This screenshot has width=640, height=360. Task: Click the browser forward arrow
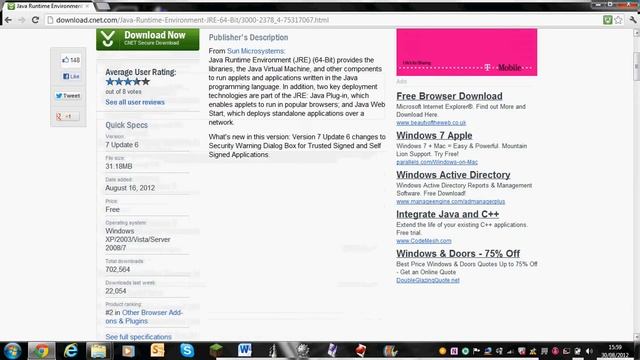pos(22,20)
